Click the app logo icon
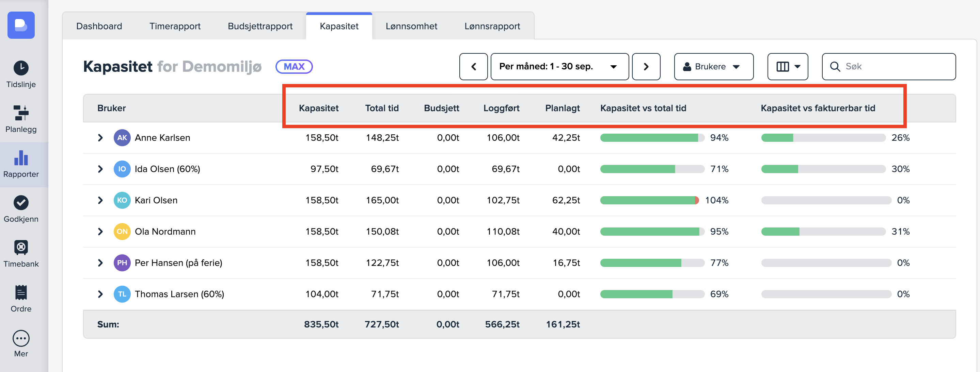Viewport: 980px width, 372px height. (x=21, y=25)
